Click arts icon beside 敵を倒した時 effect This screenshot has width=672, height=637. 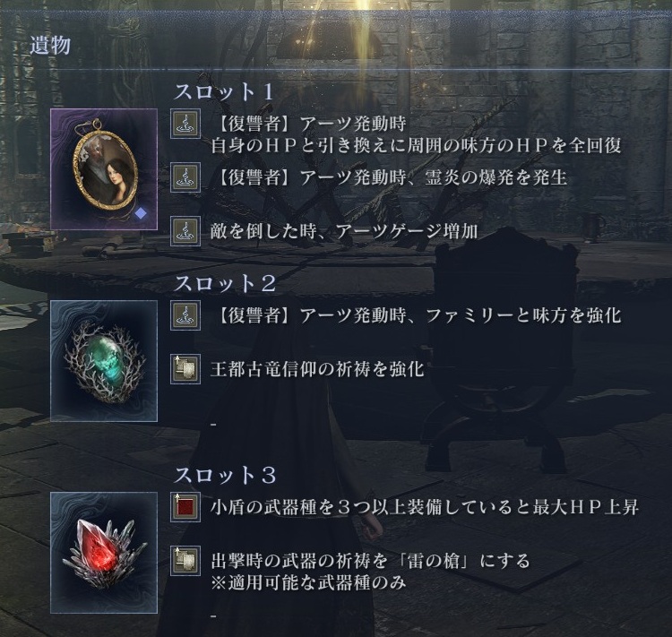coord(185,231)
